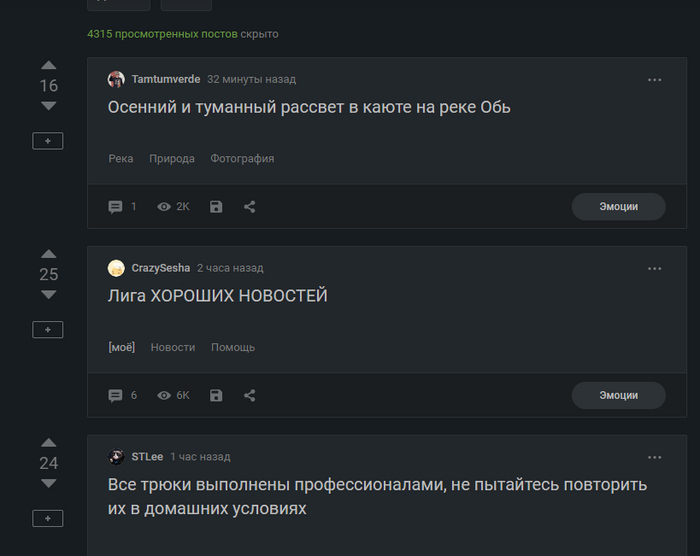The height and width of the screenshot is (556, 700).
Task: Click the Эмоции button on CrazySesha's post
Action: pyautogui.click(x=618, y=395)
